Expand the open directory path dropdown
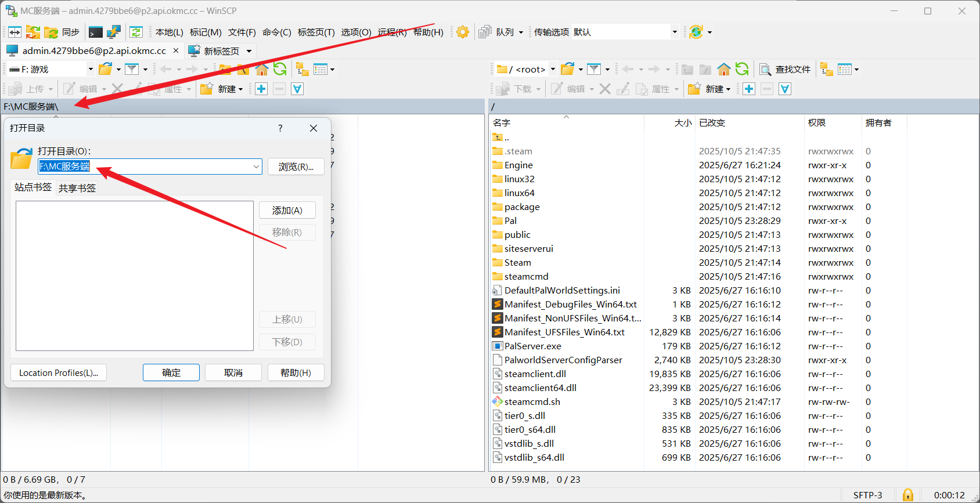The height and width of the screenshot is (503, 980). [x=256, y=167]
